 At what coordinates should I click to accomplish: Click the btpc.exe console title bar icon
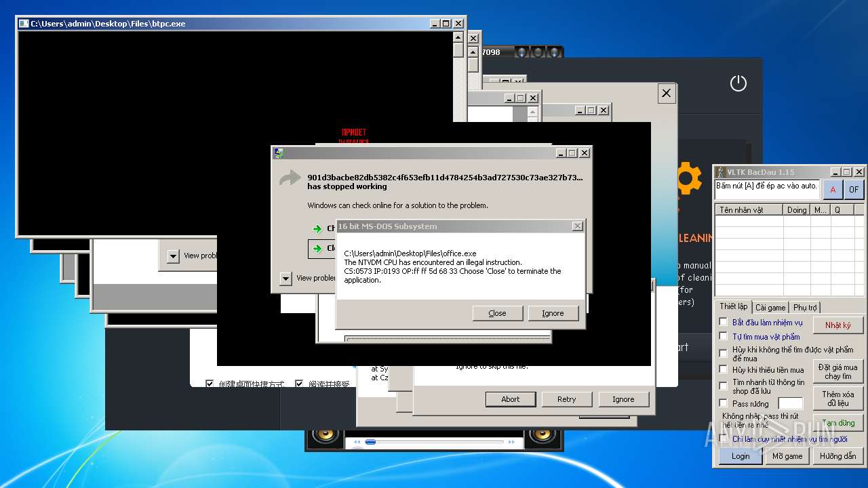pos(24,24)
